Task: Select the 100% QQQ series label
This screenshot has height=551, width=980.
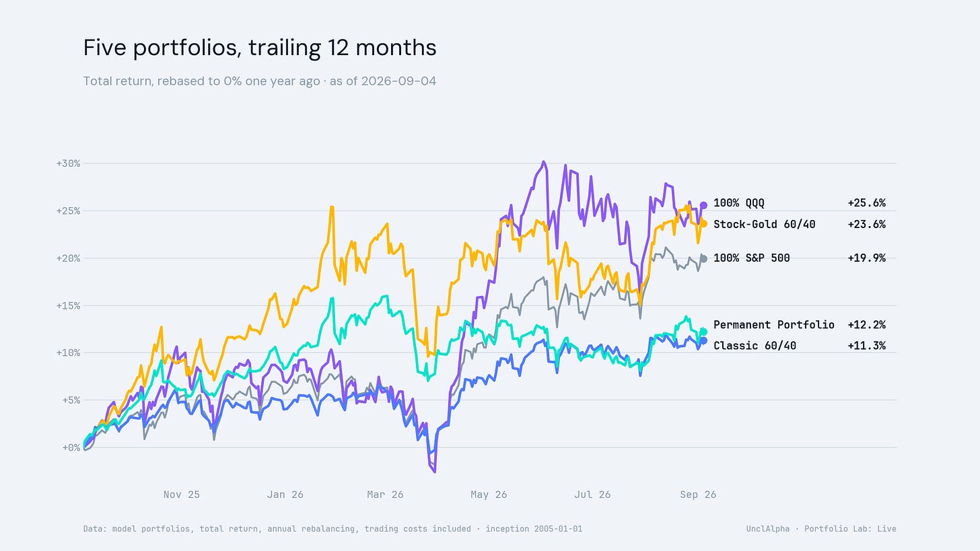Action: (x=739, y=203)
